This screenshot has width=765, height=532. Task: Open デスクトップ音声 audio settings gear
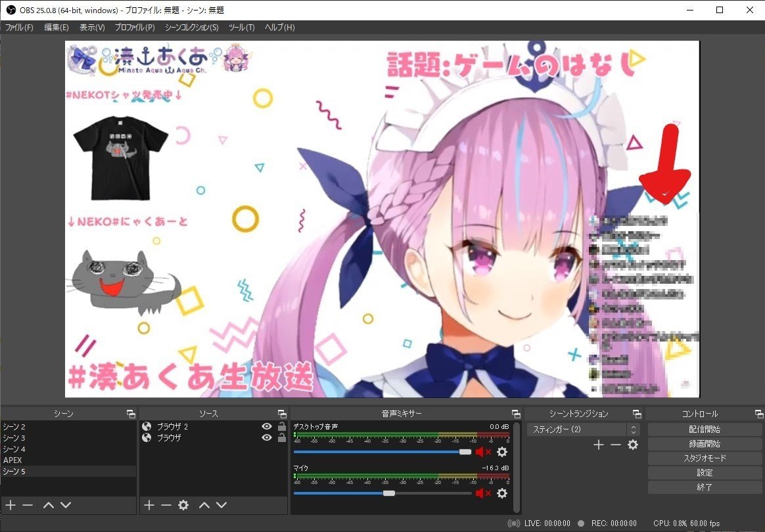[x=502, y=452]
